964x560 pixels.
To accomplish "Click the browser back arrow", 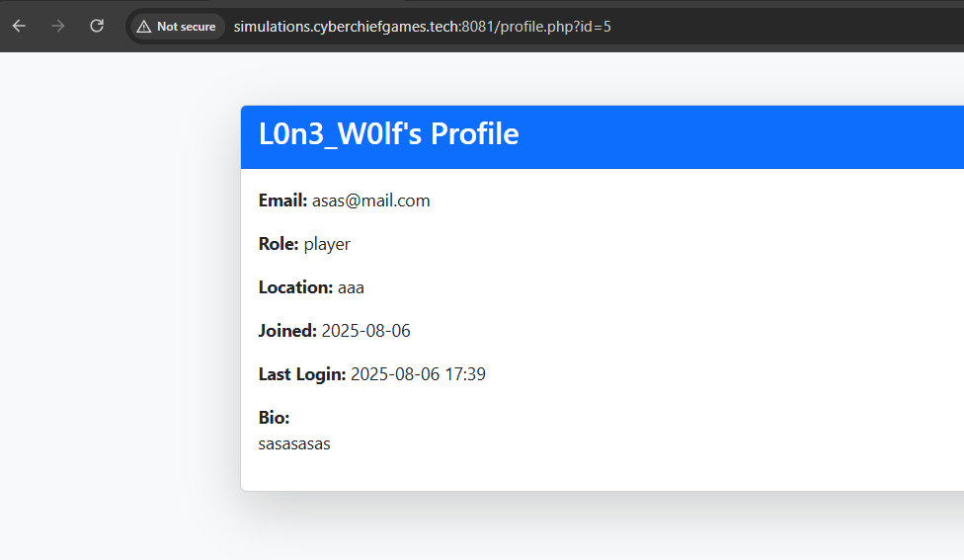I will point(19,26).
